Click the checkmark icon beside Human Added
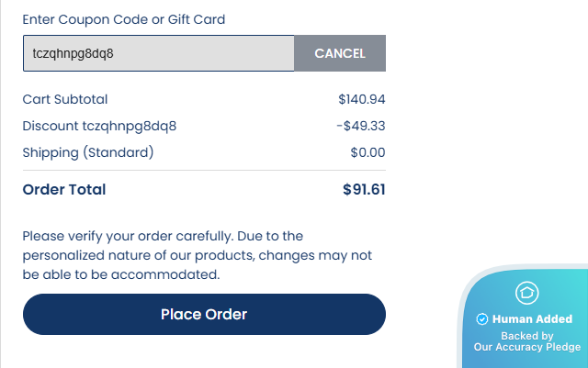Image resolution: width=588 pixels, height=368 pixels. coord(482,319)
